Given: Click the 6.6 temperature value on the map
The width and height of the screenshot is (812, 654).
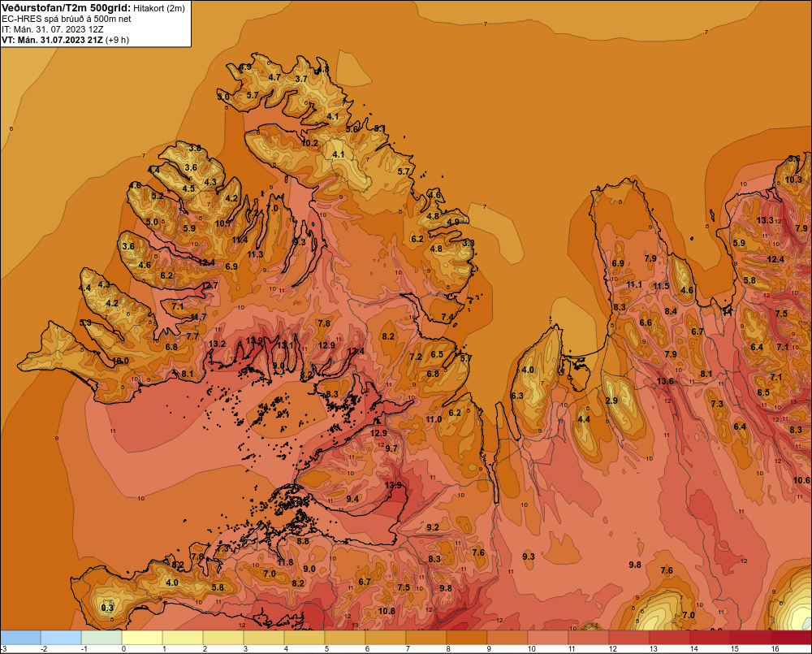Looking at the screenshot, I should coord(646,323).
